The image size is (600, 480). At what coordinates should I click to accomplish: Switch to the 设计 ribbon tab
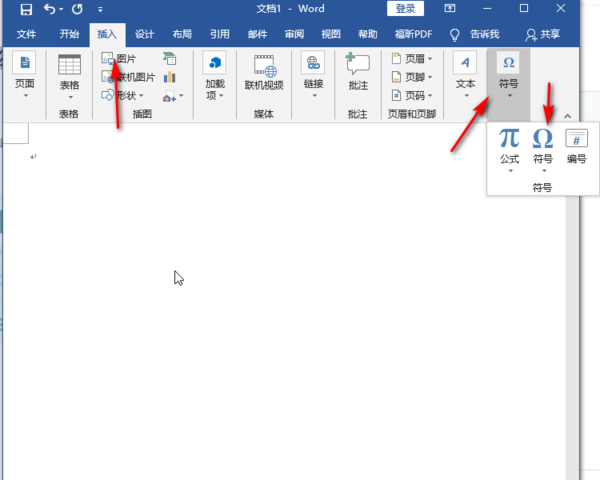click(x=144, y=34)
